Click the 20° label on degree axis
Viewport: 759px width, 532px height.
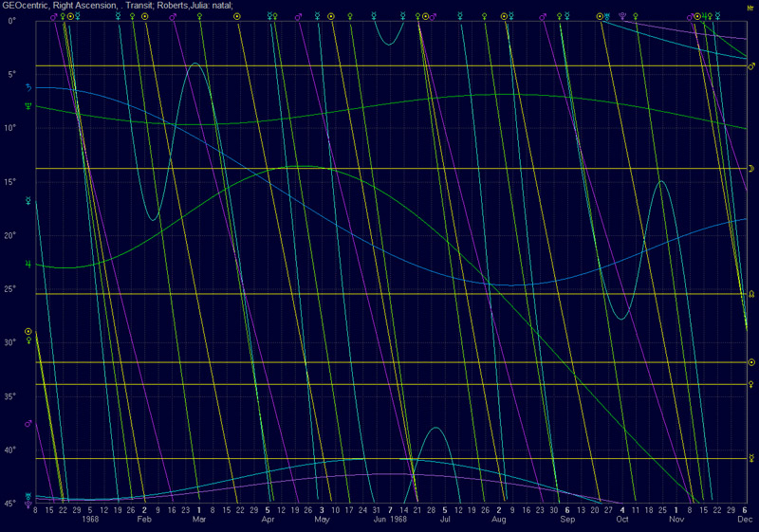pos(12,235)
